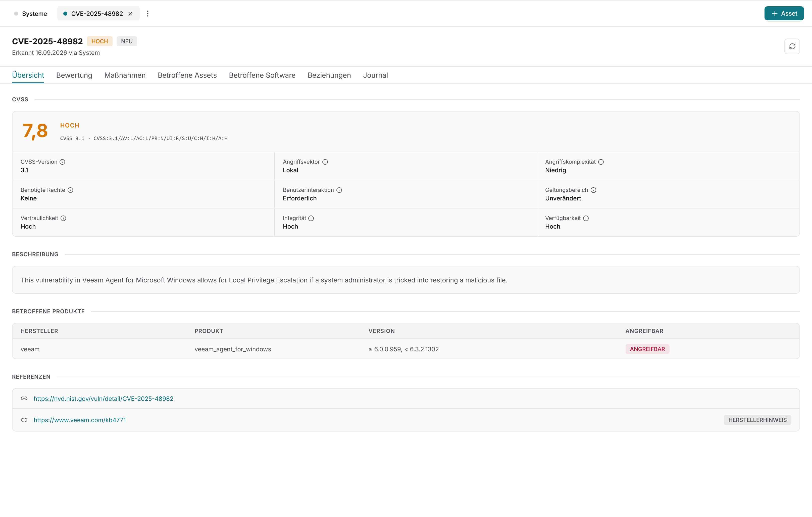Click the Erkannt 16.09.2026 via System text

tap(56, 53)
